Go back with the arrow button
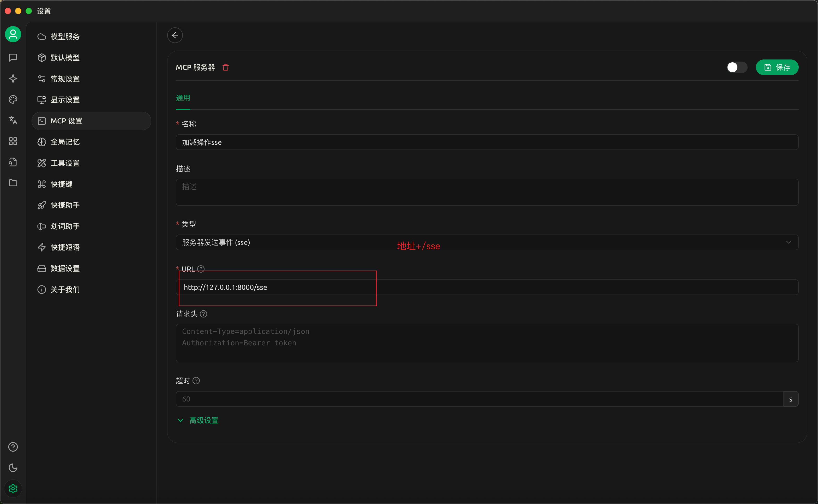 click(175, 35)
